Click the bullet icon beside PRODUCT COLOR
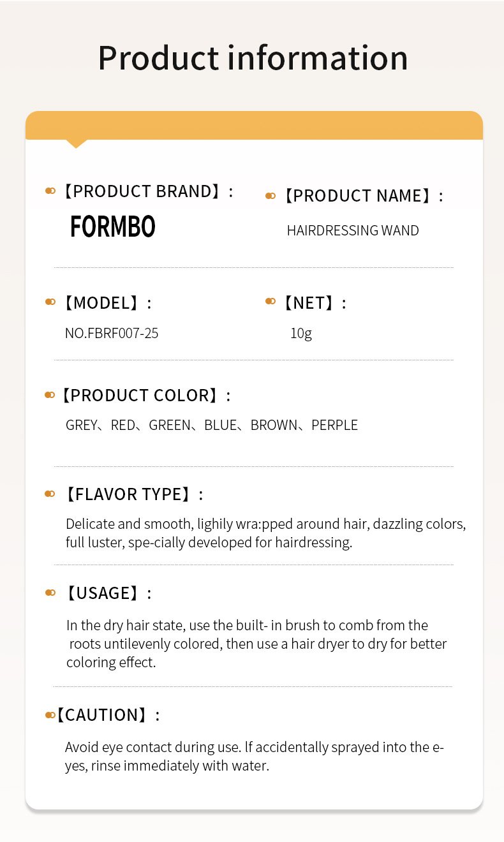Image resolution: width=504 pixels, height=842 pixels. (x=50, y=395)
